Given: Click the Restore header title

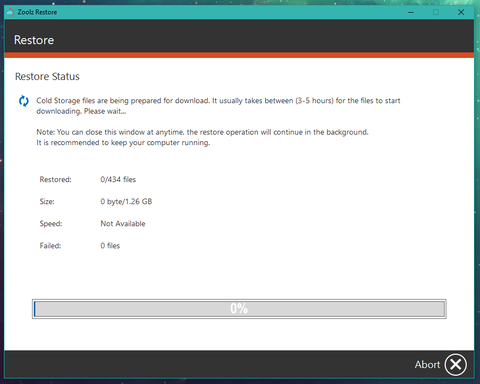Looking at the screenshot, I should pos(34,40).
